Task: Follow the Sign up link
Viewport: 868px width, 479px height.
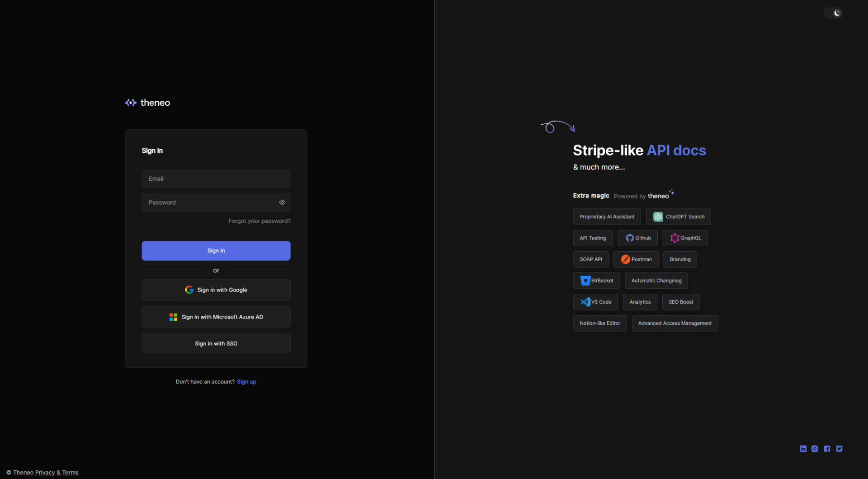Action: coord(246,382)
